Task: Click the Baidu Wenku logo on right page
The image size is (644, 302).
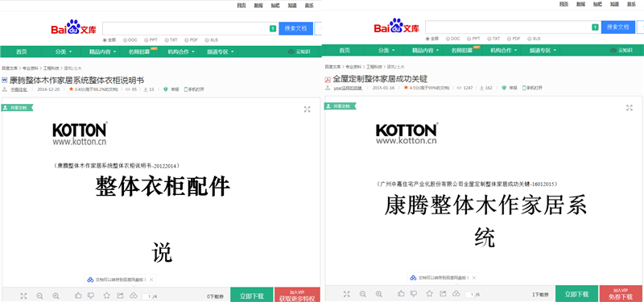Action: [x=396, y=27]
